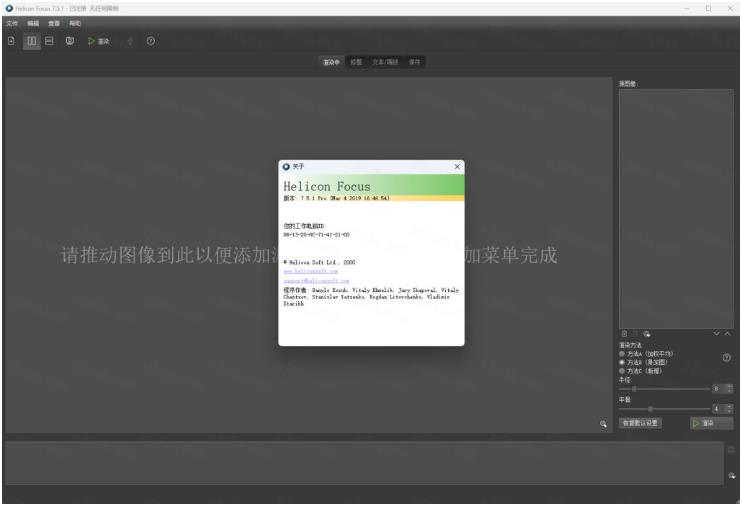
Task: Adjust the 半径 radius slider
Action: click(x=664, y=389)
